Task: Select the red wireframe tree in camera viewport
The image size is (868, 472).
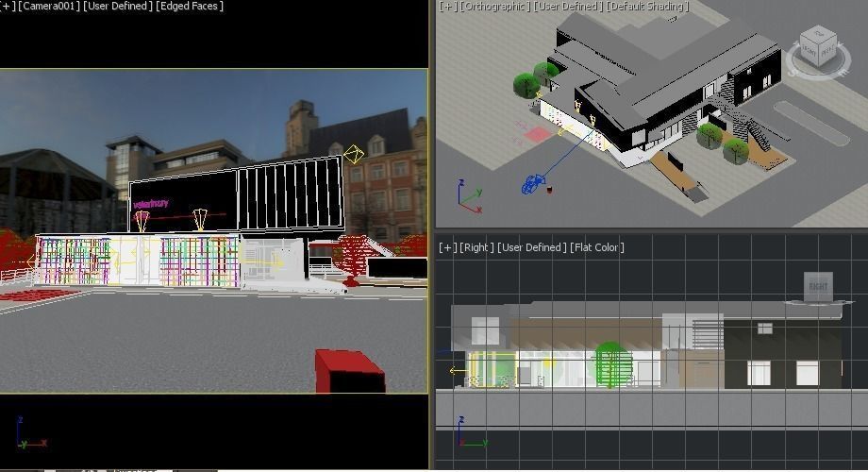Action: coord(352,261)
